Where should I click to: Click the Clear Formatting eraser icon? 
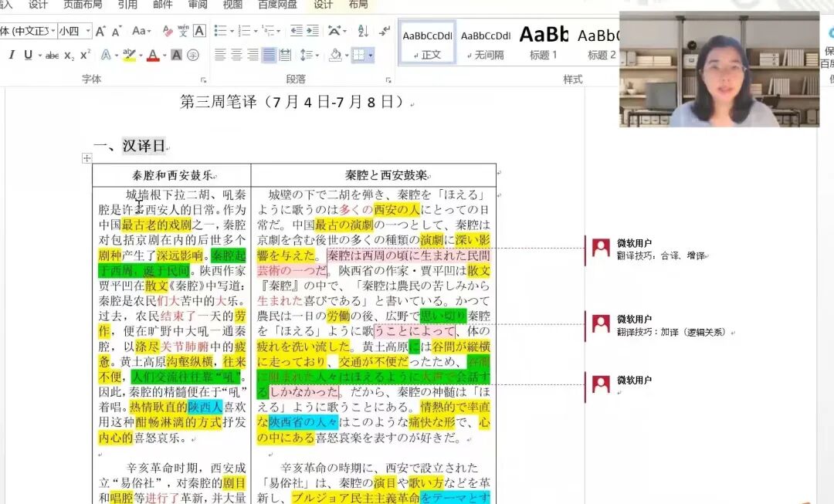point(167,31)
